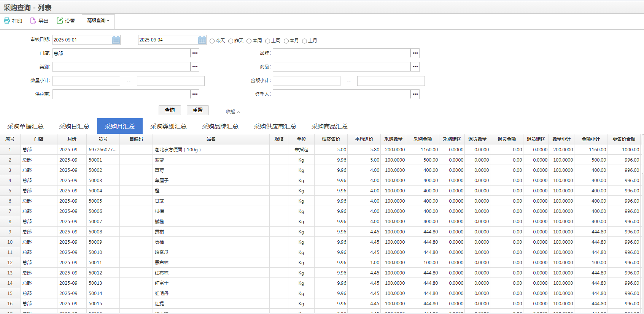The width and height of the screenshot is (644, 314).
Task: Click the export icon
Action: pos(33,21)
